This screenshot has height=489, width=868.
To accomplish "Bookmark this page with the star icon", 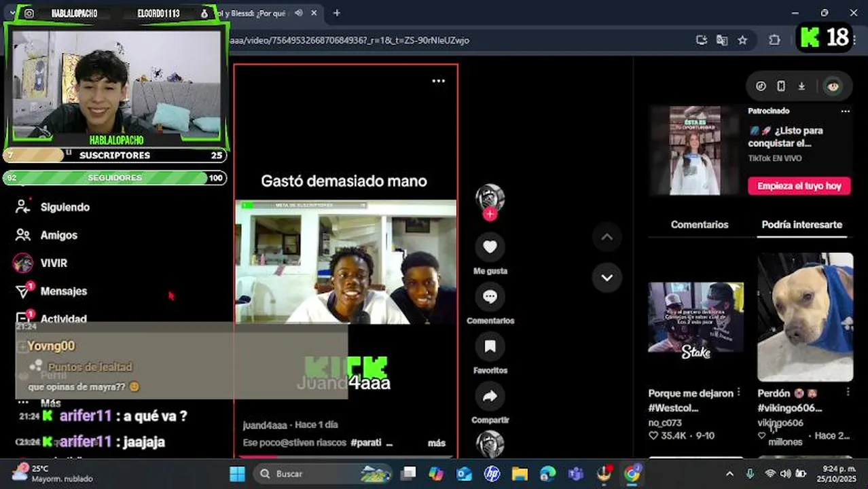I will (742, 40).
